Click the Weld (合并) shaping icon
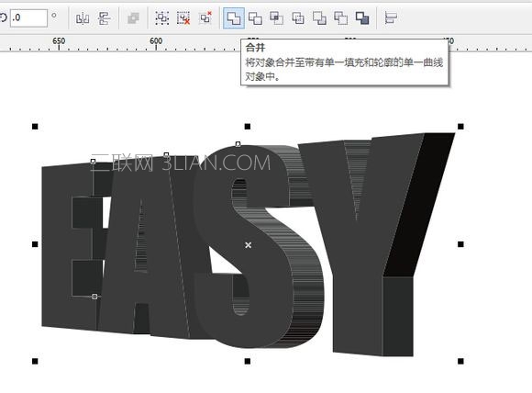532x393 pixels. coord(234,18)
